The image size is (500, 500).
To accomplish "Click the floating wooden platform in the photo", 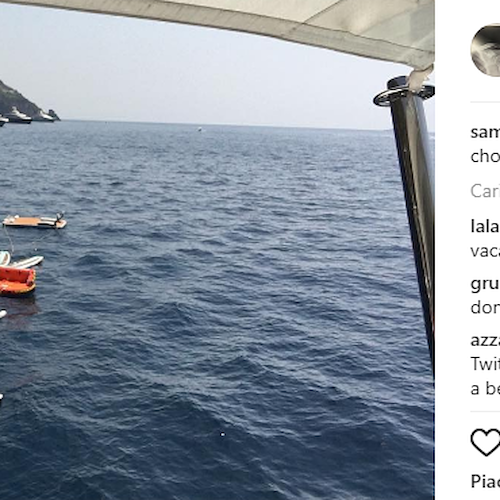I will (x=35, y=221).
